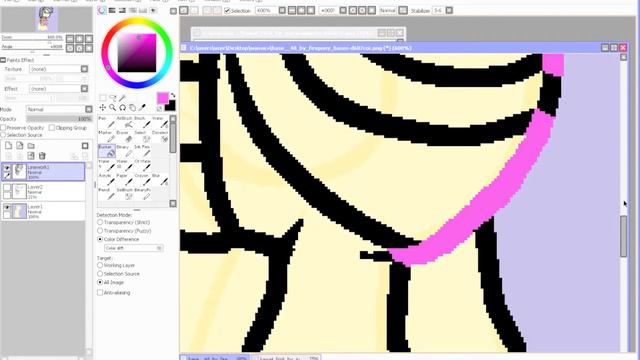
Task: Select the Paper brush tool
Action: coord(124,180)
